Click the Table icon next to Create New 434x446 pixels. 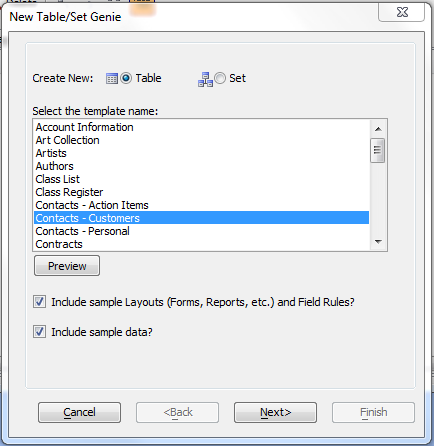tap(112, 79)
